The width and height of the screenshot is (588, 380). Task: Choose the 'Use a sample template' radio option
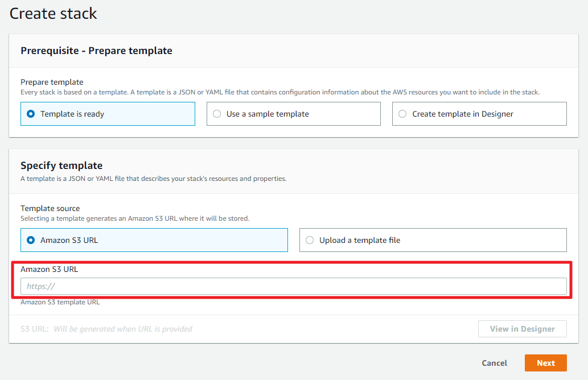click(x=217, y=114)
